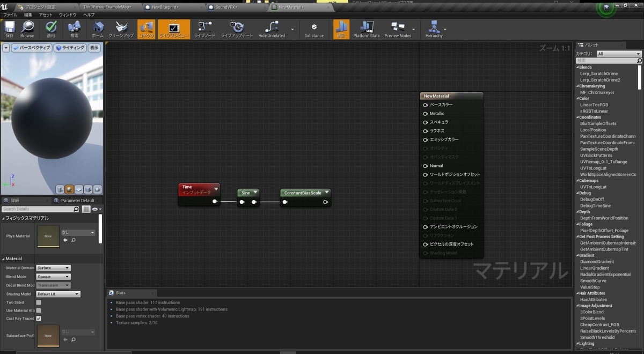
Task: Click パースペクティブ viewport button
Action: [32, 48]
